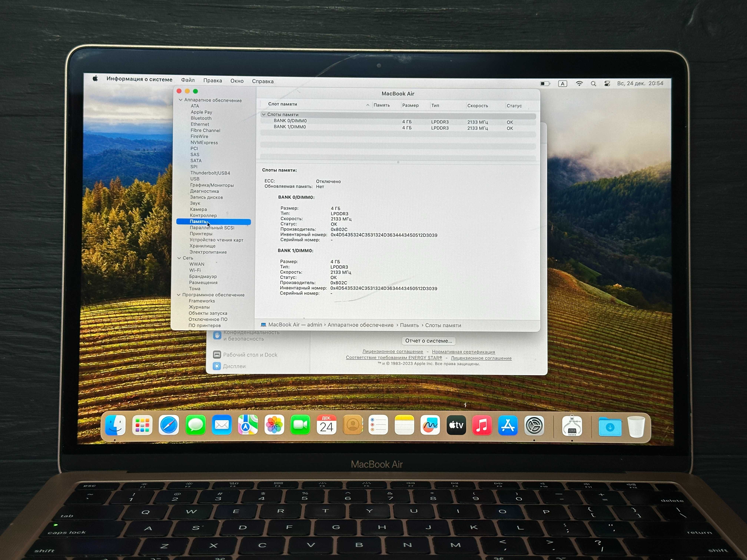Select BANK 1/DIMM0 table row
The width and height of the screenshot is (747, 560).
click(398, 128)
